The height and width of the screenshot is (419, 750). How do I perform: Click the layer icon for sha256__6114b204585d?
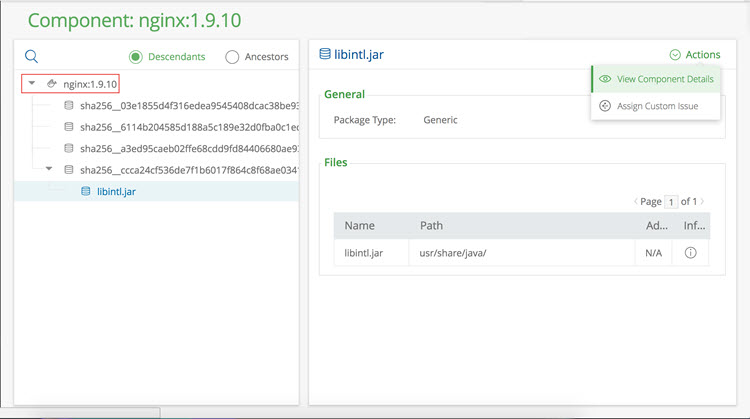[69, 127]
